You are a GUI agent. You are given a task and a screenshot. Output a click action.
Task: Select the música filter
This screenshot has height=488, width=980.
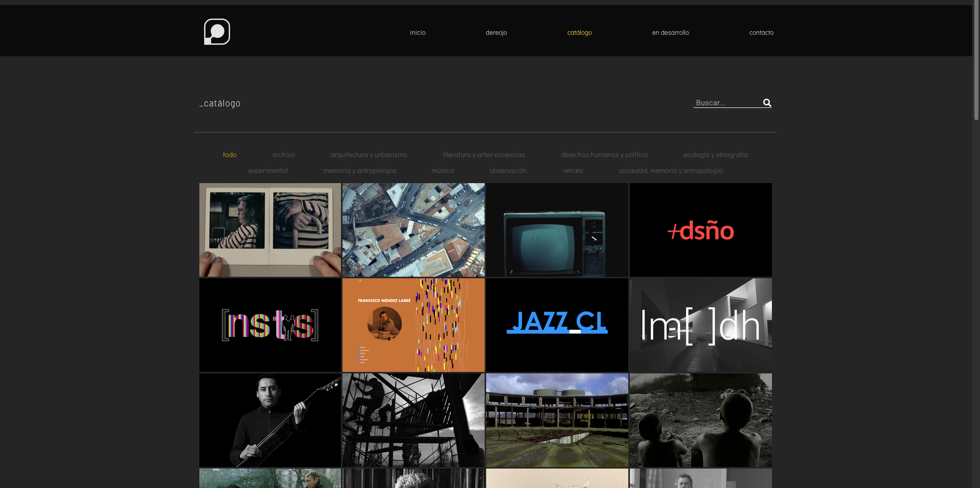[442, 170]
